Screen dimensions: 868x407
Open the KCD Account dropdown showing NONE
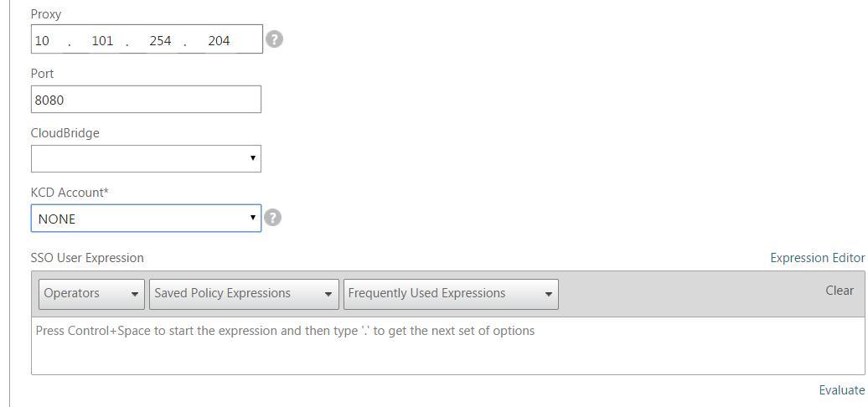point(146,219)
